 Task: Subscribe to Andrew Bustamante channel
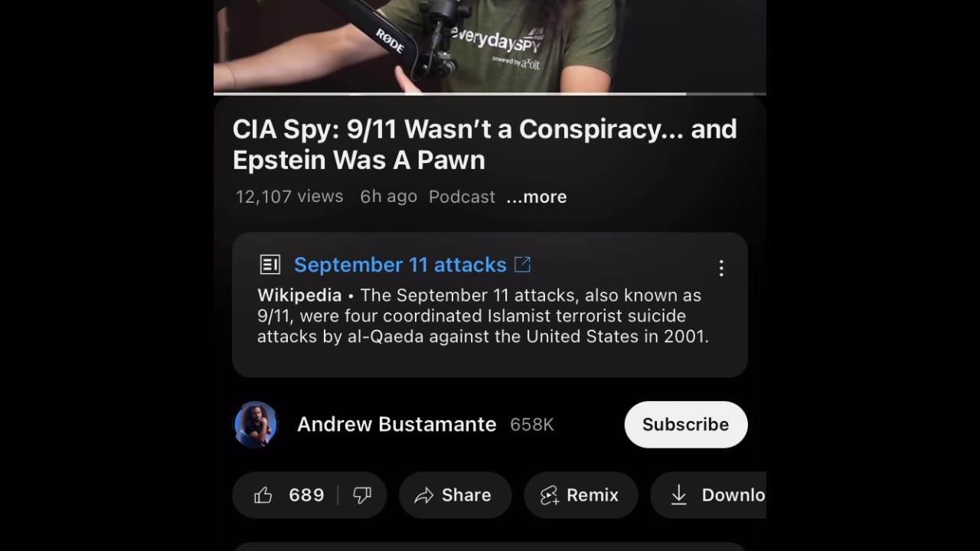pos(686,425)
